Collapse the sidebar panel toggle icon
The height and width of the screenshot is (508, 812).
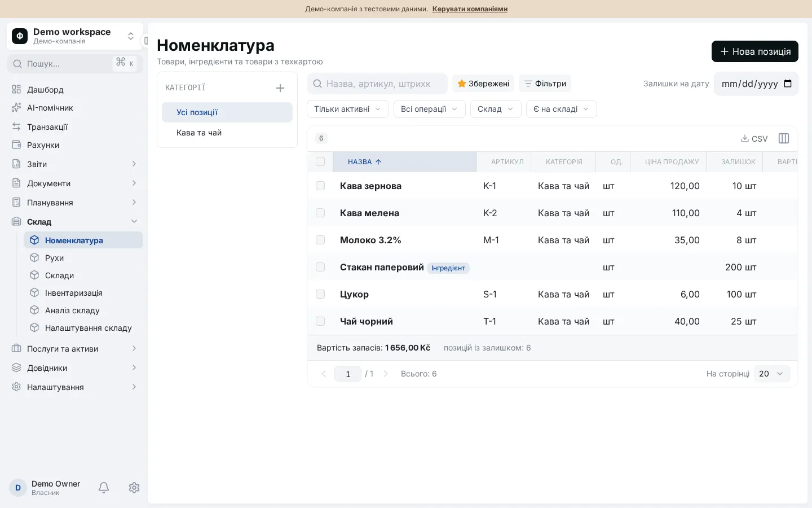[146, 41]
